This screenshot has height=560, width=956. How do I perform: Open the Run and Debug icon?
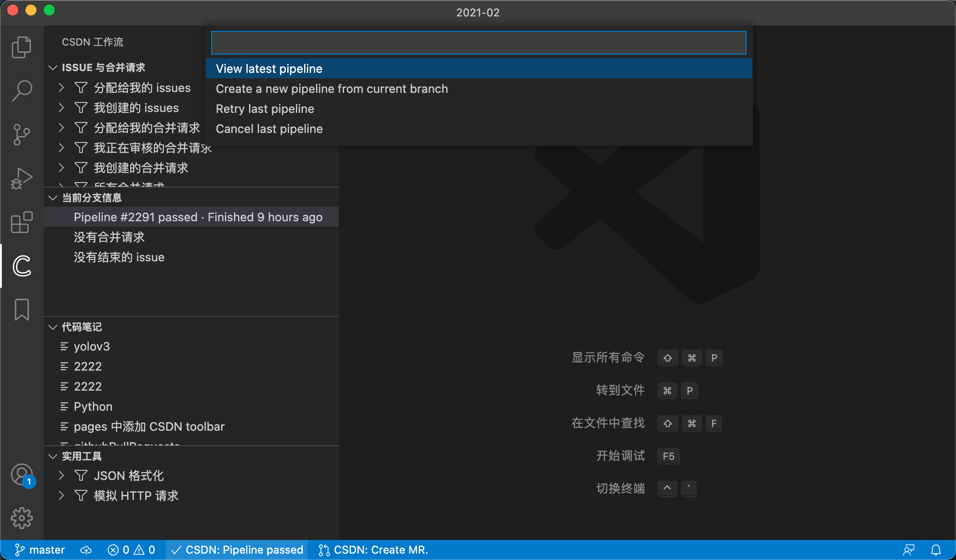pos(21,178)
